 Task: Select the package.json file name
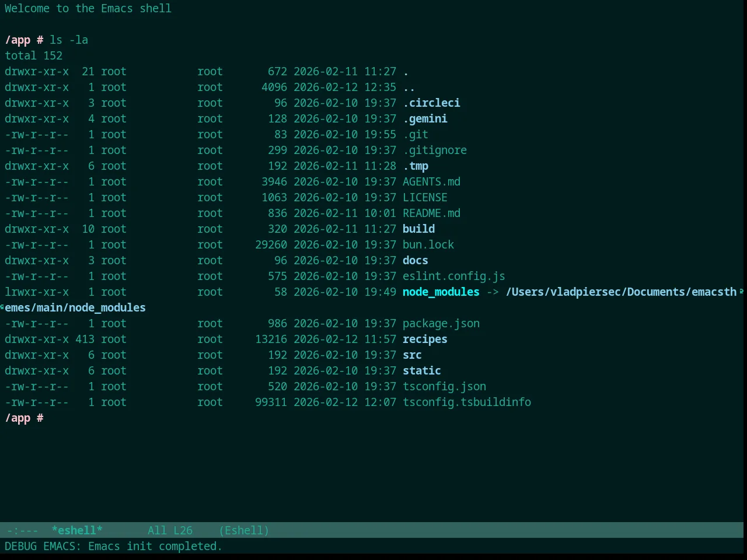pyautogui.click(x=441, y=323)
